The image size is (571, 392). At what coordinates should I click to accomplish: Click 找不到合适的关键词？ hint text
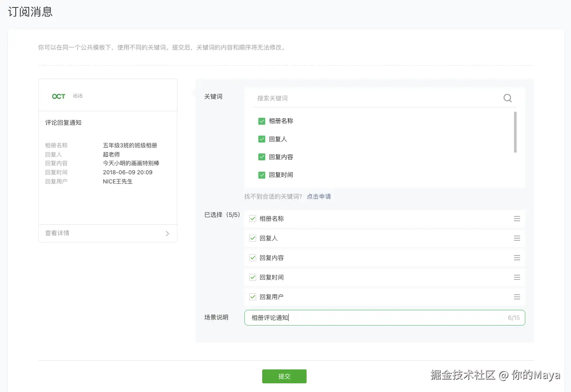(274, 196)
